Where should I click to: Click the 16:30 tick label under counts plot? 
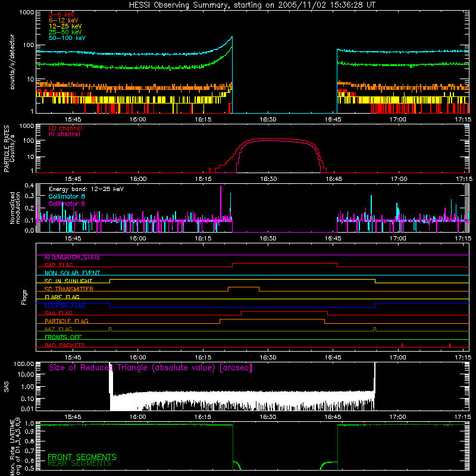click(268, 120)
